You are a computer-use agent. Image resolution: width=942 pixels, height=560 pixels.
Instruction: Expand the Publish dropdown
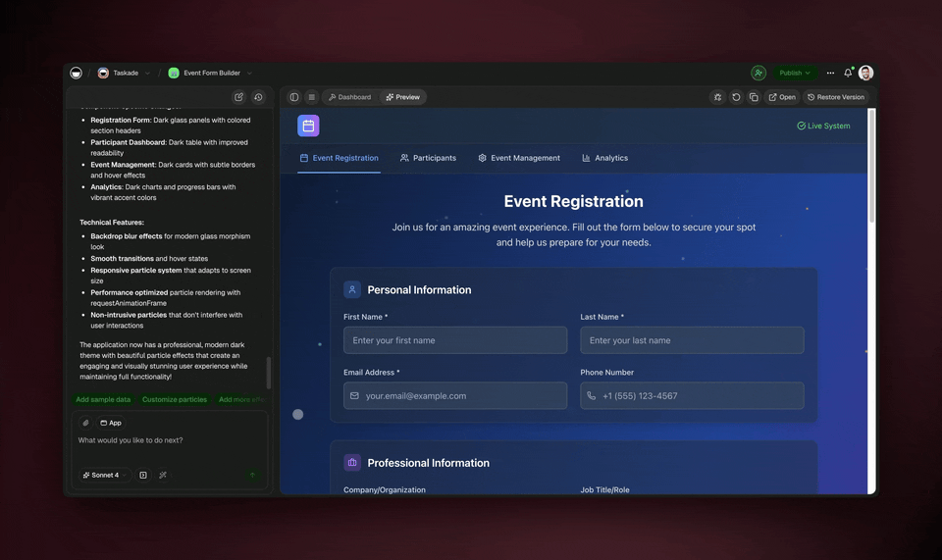pos(795,73)
